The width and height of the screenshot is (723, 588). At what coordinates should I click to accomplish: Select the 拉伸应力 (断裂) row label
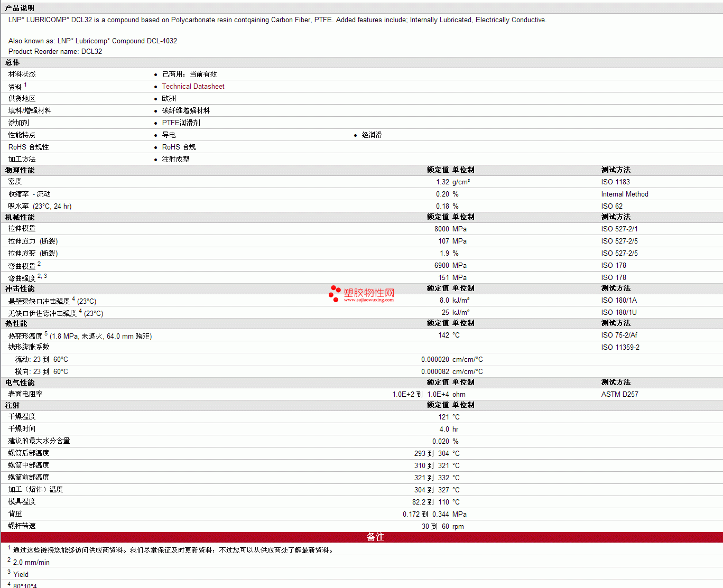[33, 241]
